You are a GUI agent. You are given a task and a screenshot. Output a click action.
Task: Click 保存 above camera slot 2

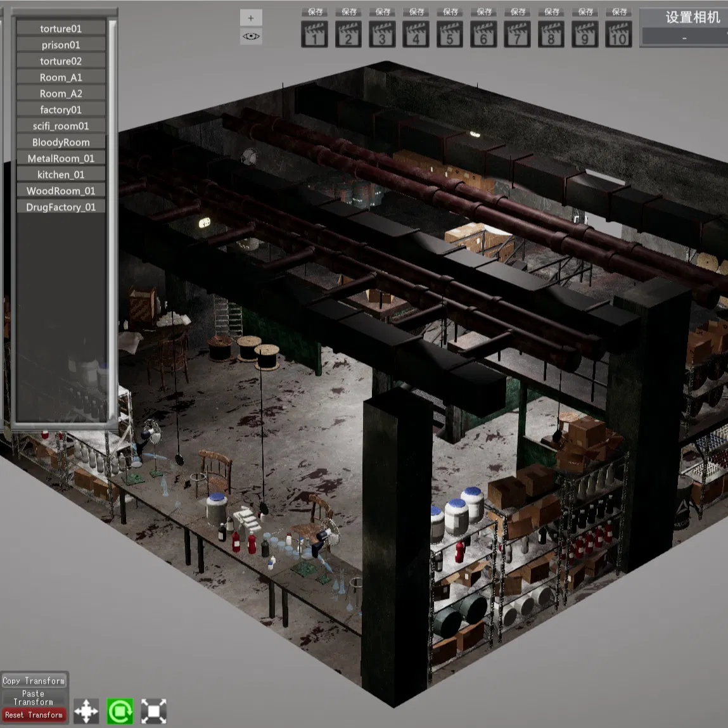(349, 12)
